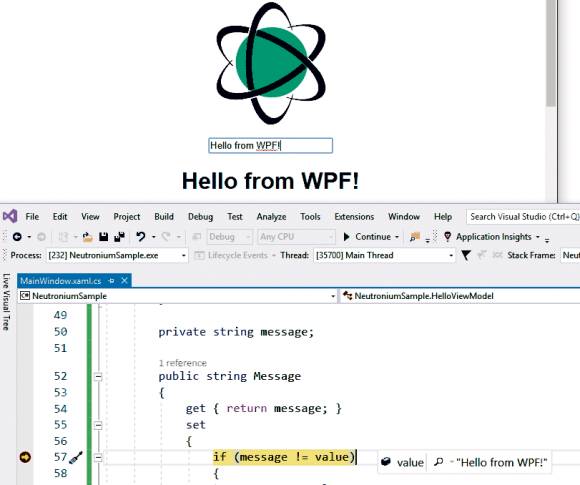Click the Undo arrow icon
The image size is (580, 485).
[x=141, y=237]
